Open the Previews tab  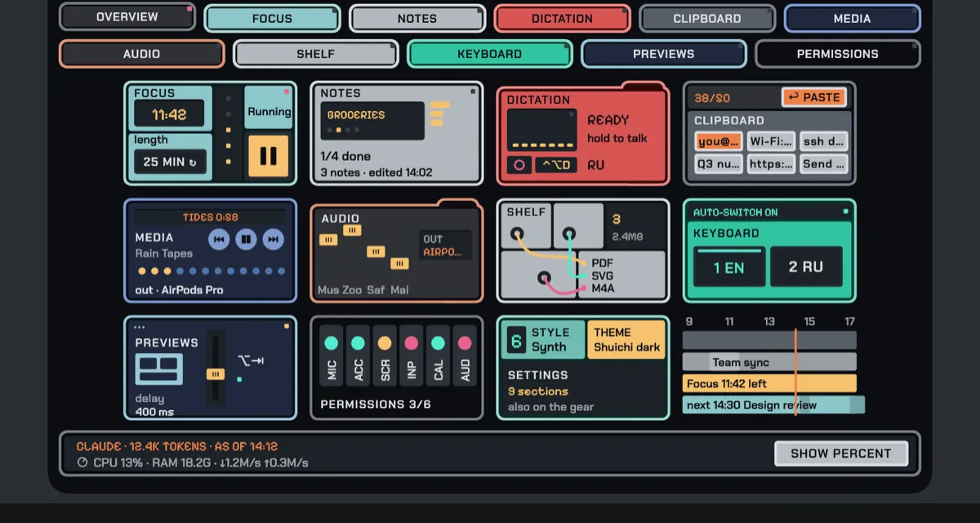(x=663, y=54)
